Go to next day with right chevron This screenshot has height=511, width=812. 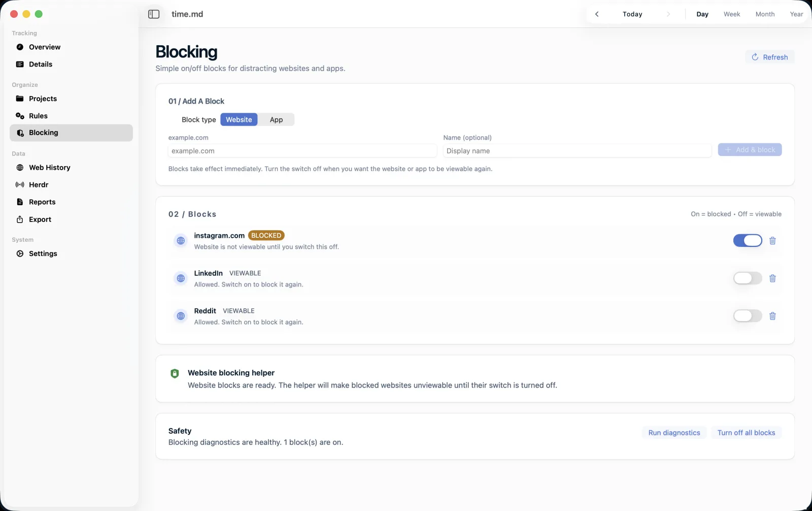click(668, 14)
